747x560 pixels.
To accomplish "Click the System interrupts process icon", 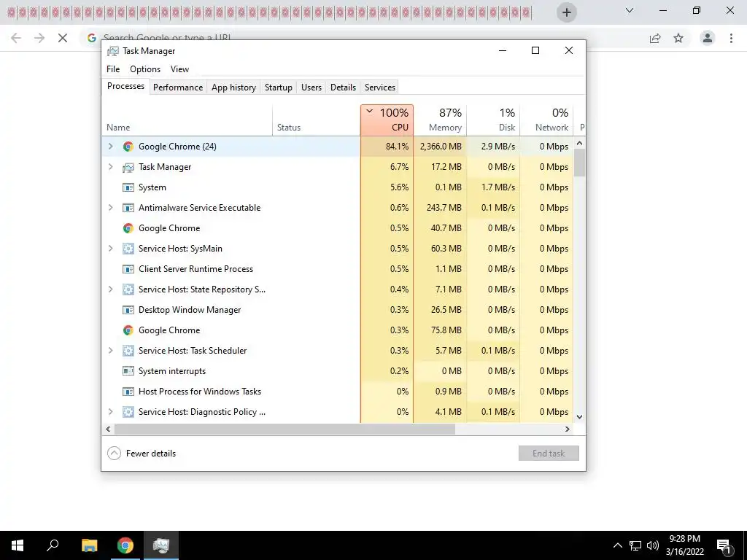I will pos(128,371).
